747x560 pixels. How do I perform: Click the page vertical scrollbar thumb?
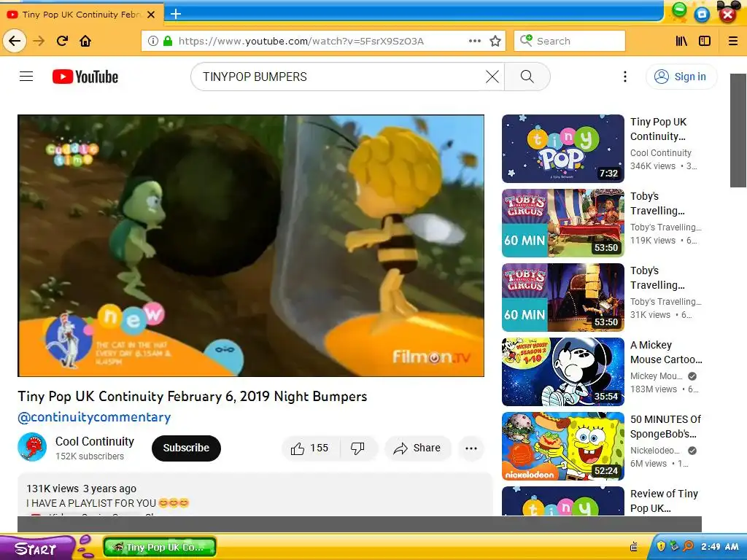[738, 131]
